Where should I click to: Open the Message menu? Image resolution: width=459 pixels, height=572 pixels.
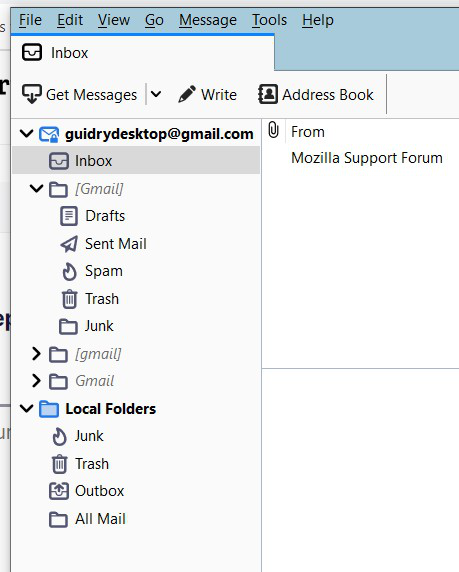[x=208, y=20]
